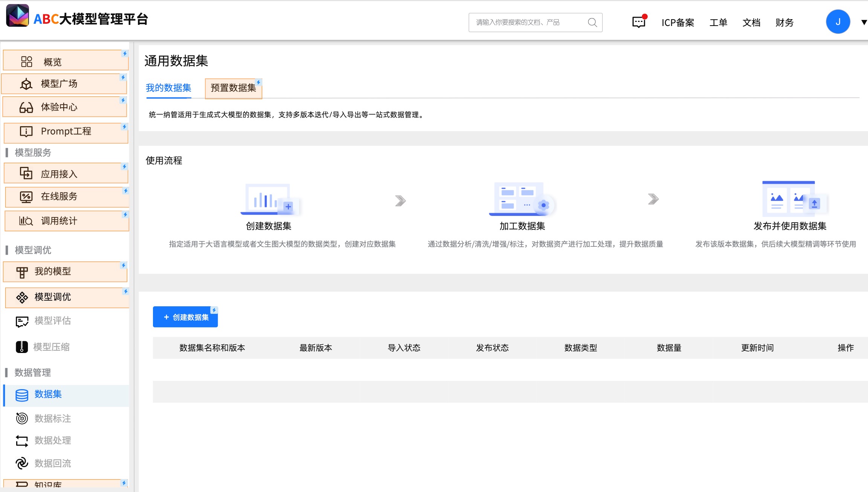Screen dimensions: 868x492
Task: Open ICP备案 link in header
Action: coord(678,23)
